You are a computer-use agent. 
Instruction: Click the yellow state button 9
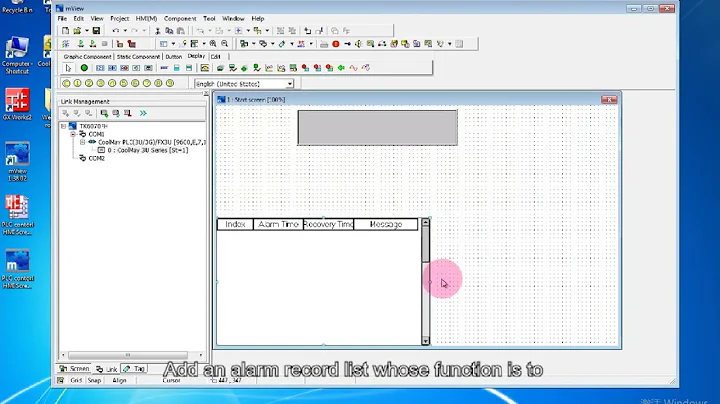(x=170, y=83)
